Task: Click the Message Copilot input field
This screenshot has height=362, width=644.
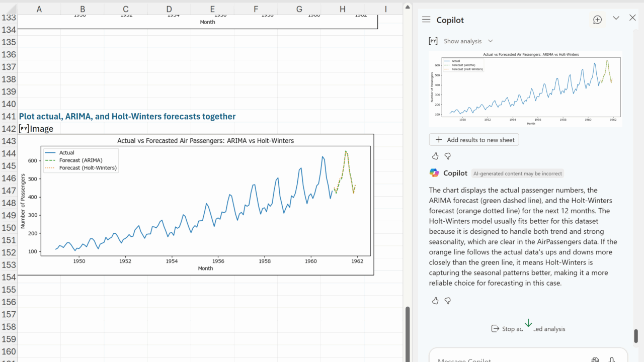Action: point(508,359)
